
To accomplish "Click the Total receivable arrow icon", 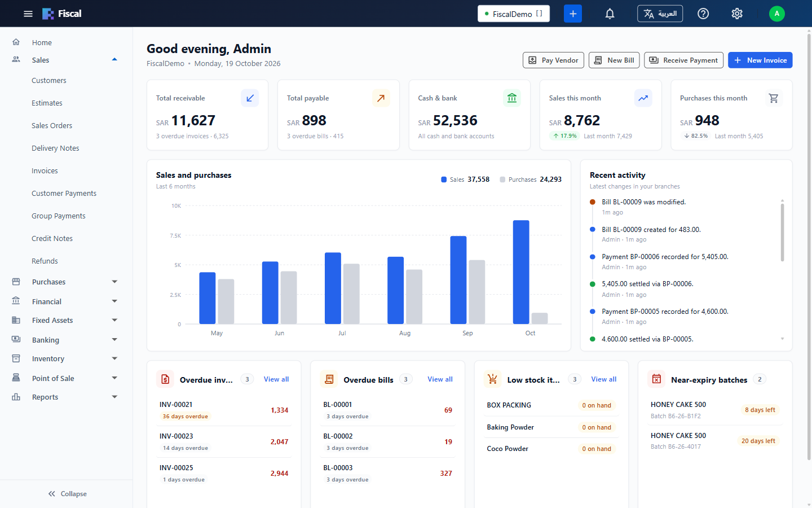I will 250,98.
